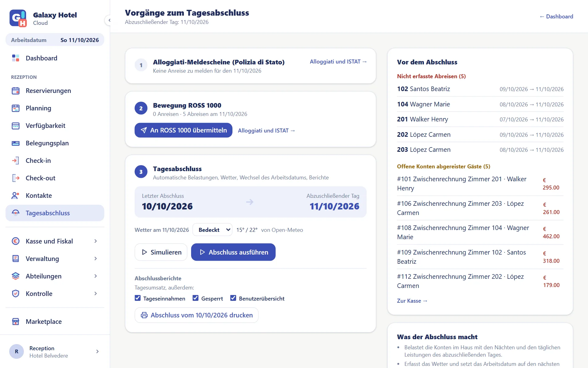Return via the Dashboard link at top right
Screen dimensions: 588x368
point(556,17)
